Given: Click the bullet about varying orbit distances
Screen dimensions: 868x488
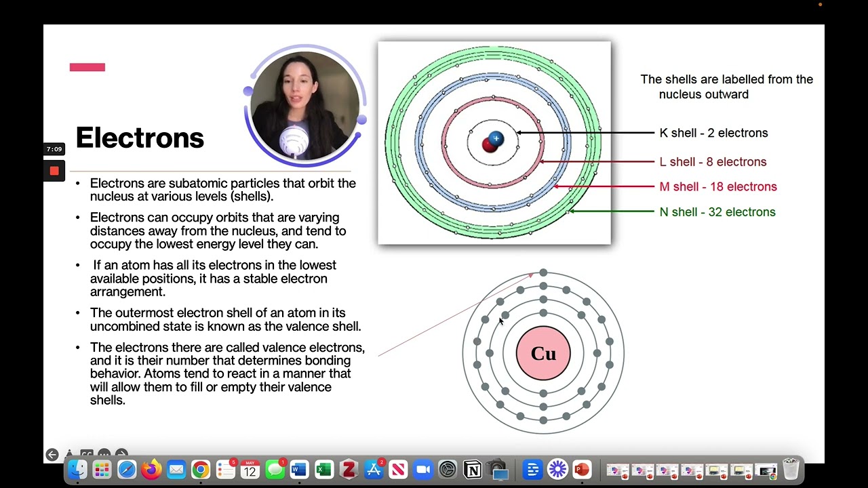Looking at the screenshot, I should point(218,230).
